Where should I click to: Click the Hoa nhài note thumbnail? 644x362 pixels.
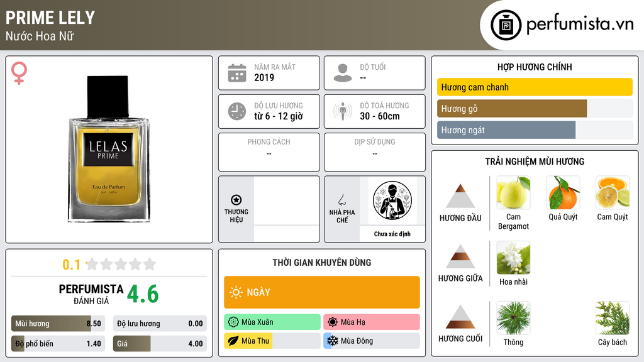point(513,258)
